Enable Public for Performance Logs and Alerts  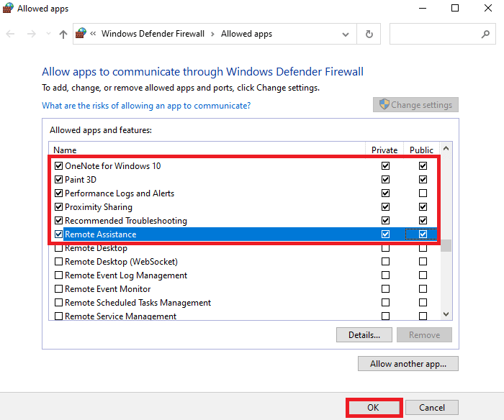click(x=423, y=193)
